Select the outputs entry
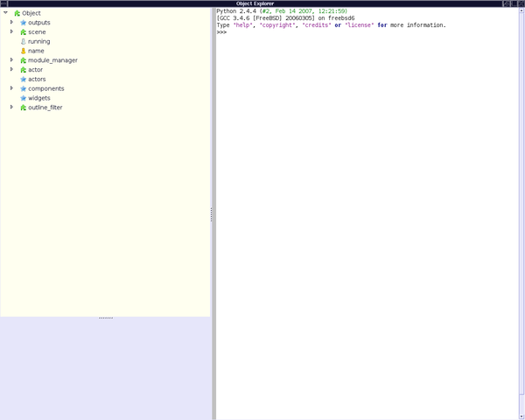This screenshot has width=525, height=420. click(39, 23)
